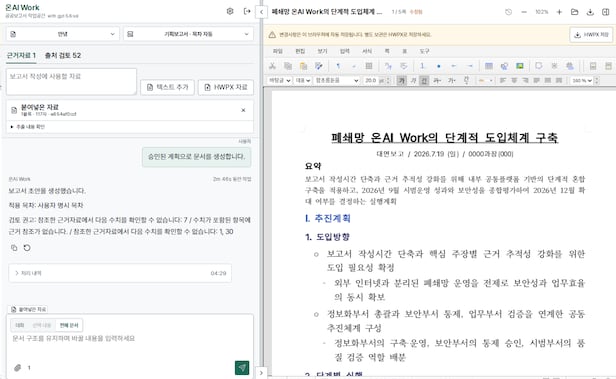The height and width of the screenshot is (379, 616).
Task: Open the settings gear icon
Action: pyautogui.click(x=230, y=11)
